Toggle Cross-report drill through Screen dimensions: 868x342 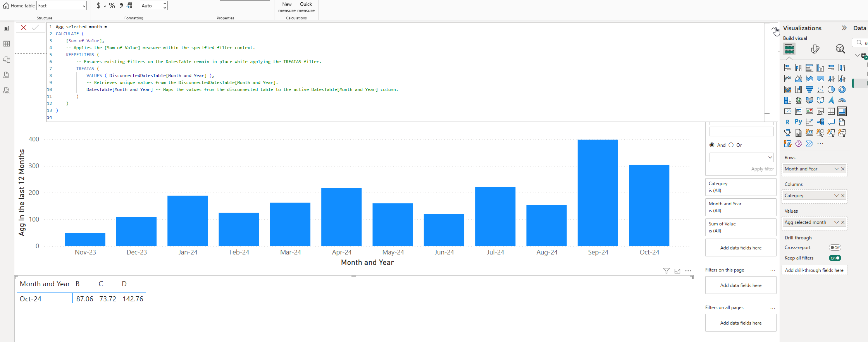(835, 247)
